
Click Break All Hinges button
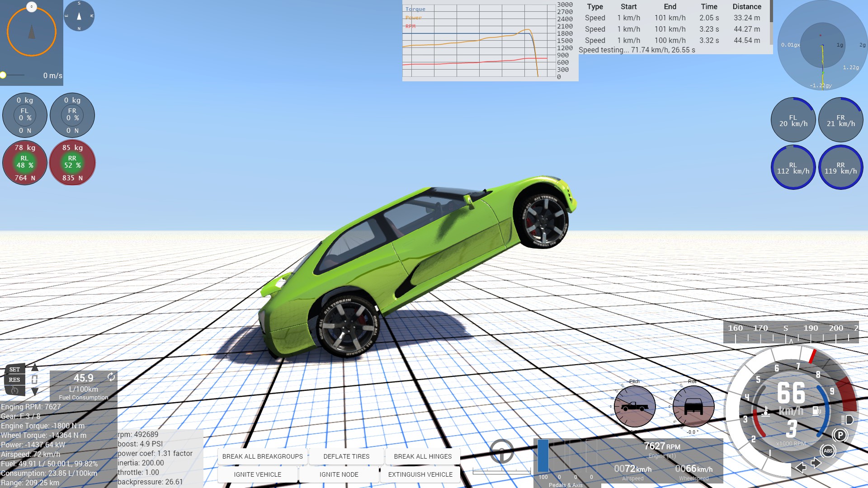[x=423, y=456]
